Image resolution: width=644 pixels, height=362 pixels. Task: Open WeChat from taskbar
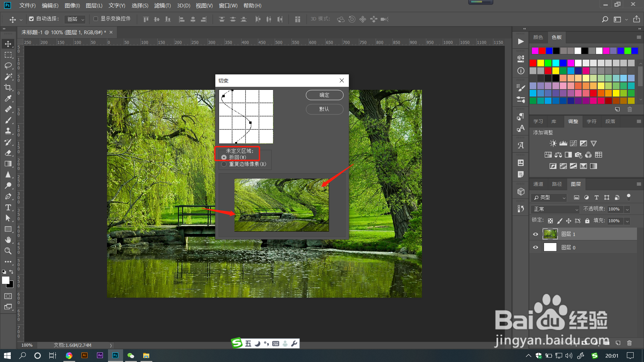click(131, 355)
